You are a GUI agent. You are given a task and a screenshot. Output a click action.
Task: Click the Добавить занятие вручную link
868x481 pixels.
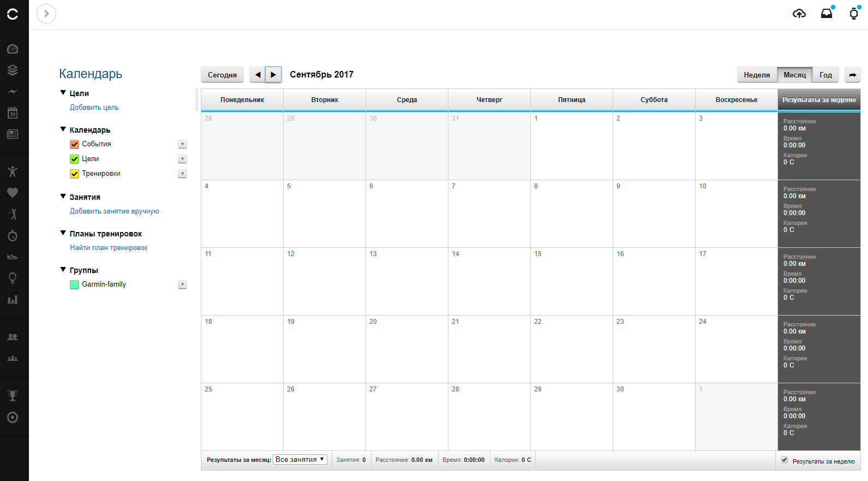click(x=114, y=211)
